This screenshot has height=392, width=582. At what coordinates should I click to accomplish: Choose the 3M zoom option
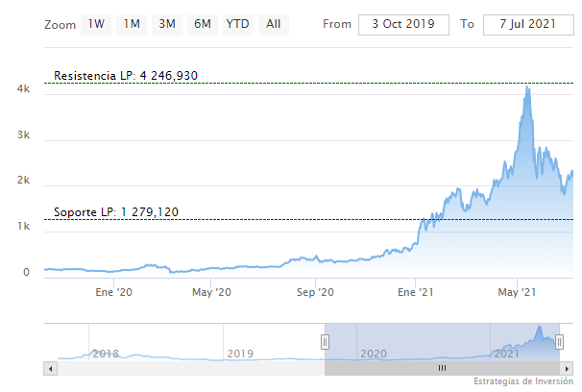tap(167, 23)
